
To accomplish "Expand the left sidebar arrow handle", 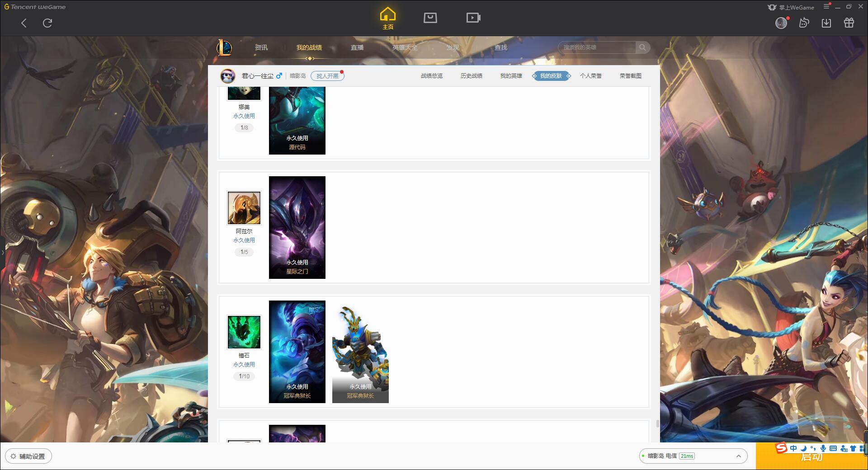I will click(x=2, y=252).
